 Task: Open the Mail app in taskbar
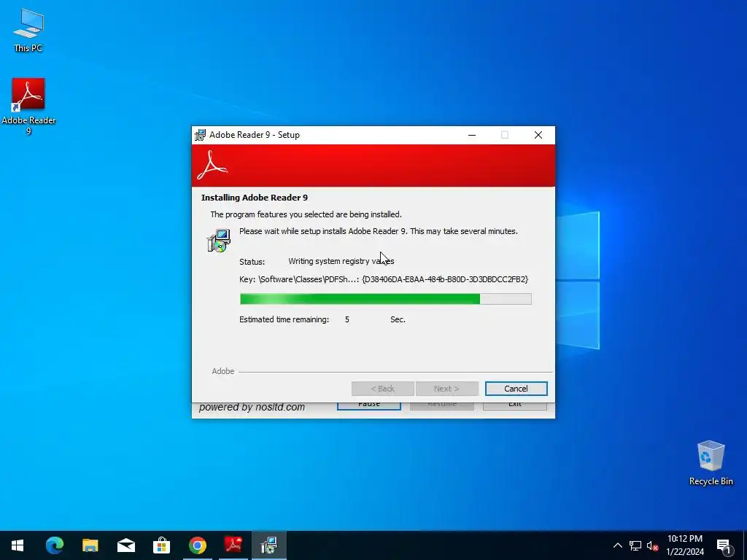click(126, 545)
